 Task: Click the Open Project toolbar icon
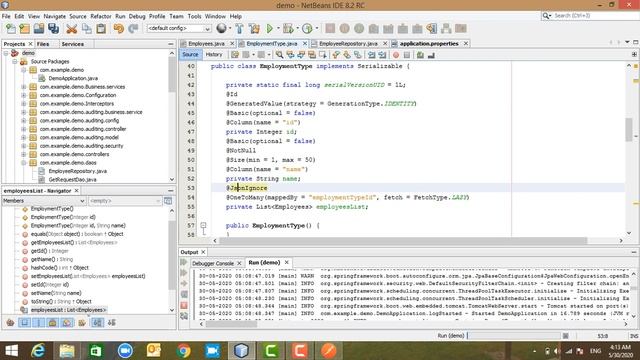[39, 28]
